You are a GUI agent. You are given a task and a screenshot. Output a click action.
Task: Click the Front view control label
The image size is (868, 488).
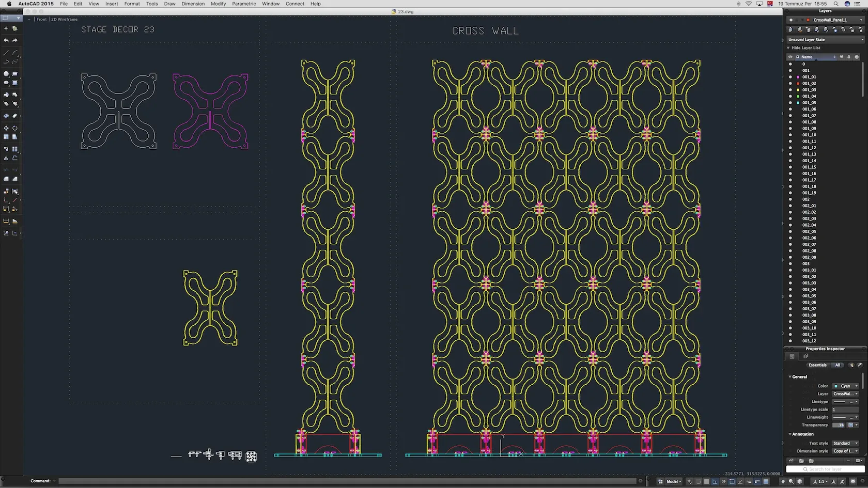[x=41, y=20]
